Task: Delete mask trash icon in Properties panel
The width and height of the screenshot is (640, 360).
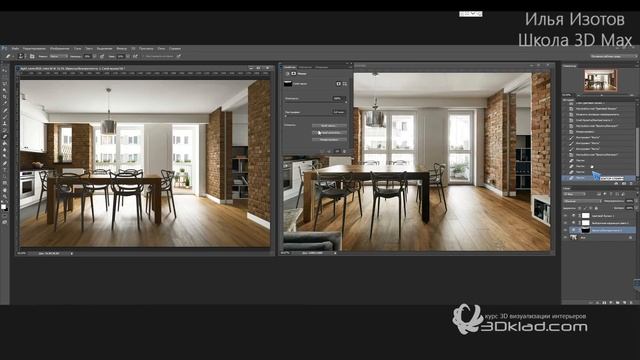Action: pyautogui.click(x=344, y=151)
